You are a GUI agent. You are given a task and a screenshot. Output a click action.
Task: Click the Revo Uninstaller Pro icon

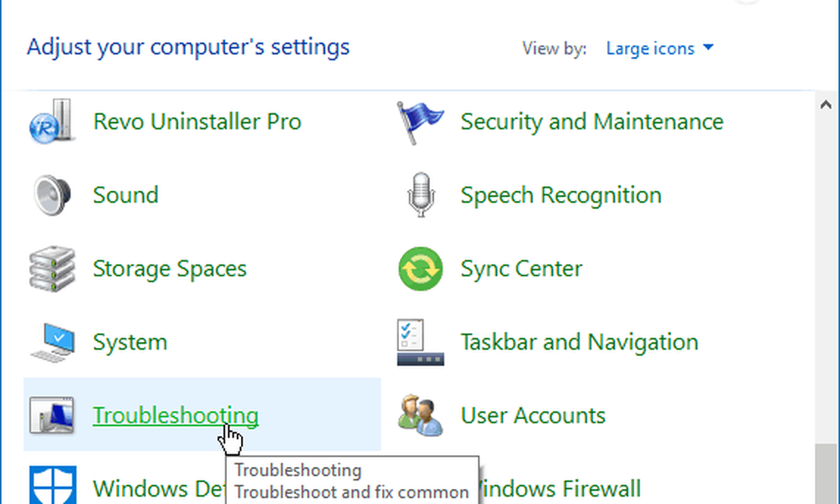pyautogui.click(x=53, y=123)
